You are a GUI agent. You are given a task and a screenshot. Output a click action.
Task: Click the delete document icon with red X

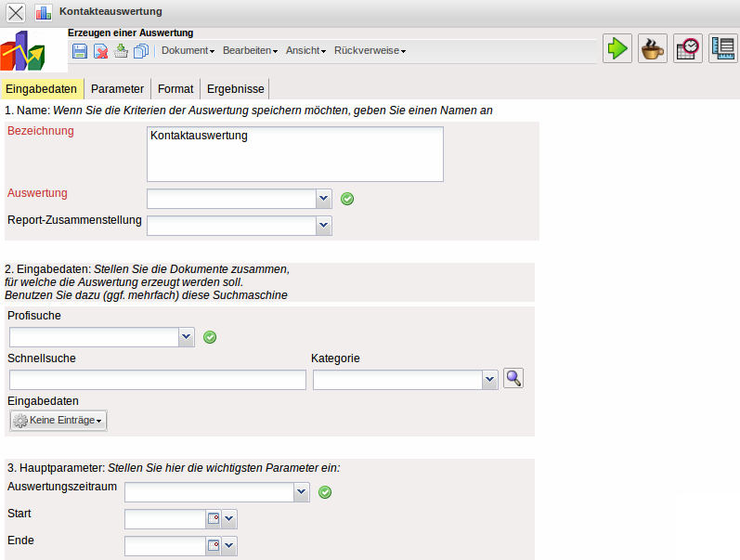pyautogui.click(x=100, y=51)
